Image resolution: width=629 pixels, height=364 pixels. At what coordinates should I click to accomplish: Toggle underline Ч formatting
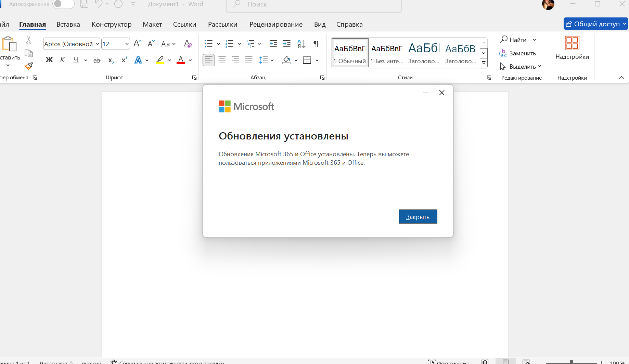76,60
